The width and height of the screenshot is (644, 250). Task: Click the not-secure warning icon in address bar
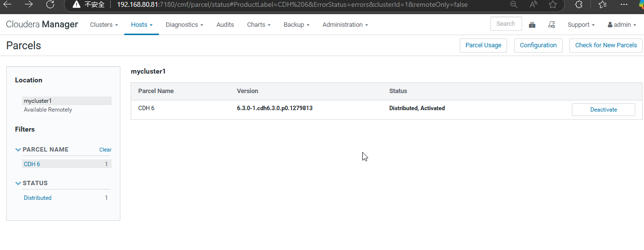click(x=77, y=4)
